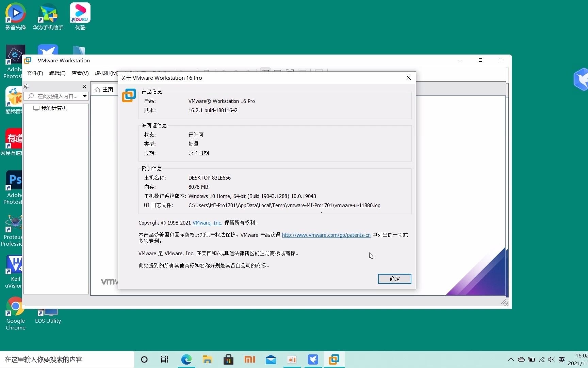Open the Mail app from the taskbar
The image size is (588, 368).
[271, 359]
